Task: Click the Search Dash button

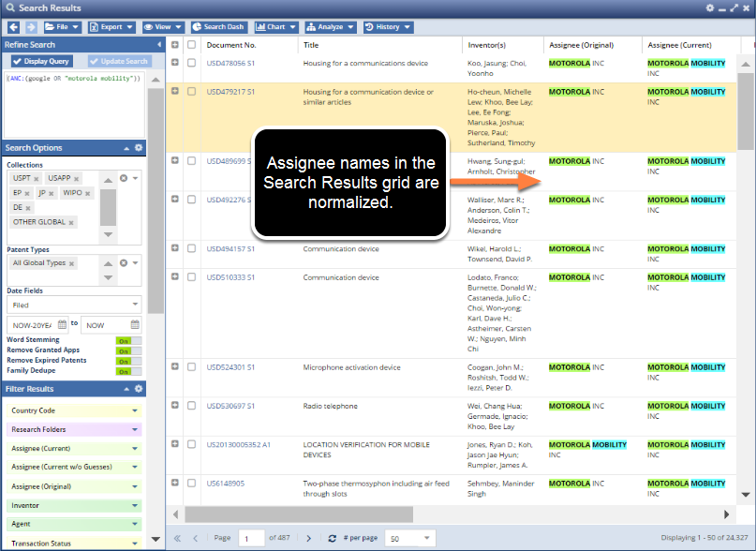Action: point(219,27)
